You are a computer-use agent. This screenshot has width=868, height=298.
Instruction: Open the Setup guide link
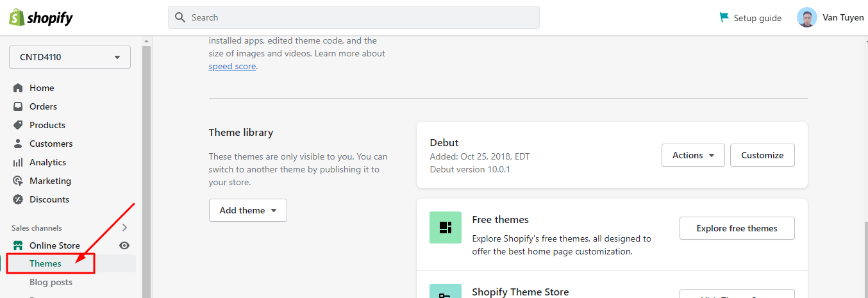(x=758, y=18)
